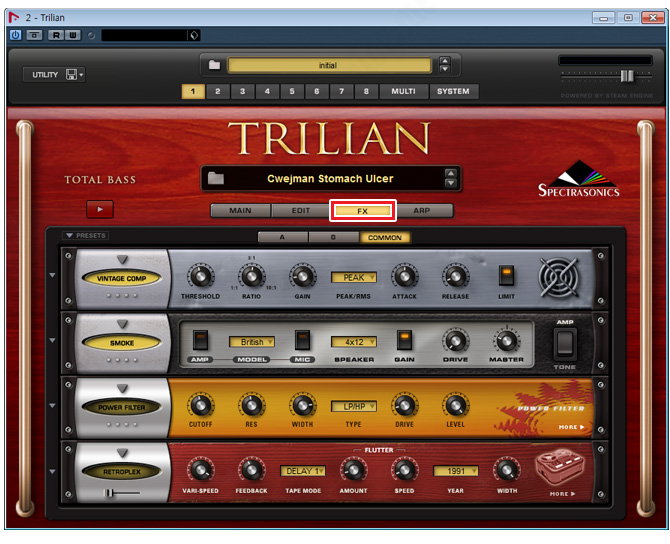Select part 8 button
The height and width of the screenshot is (544, 670).
pos(366,91)
